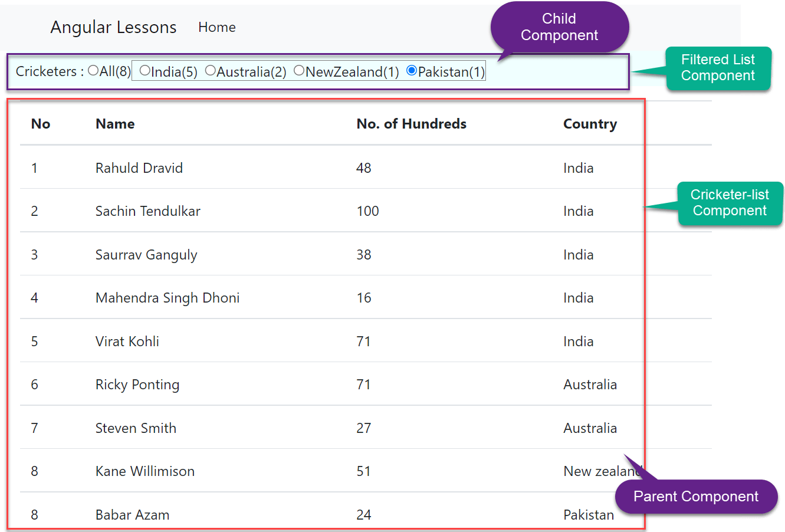This screenshot has width=785, height=532.
Task: Click the Name column header
Action: pos(114,124)
